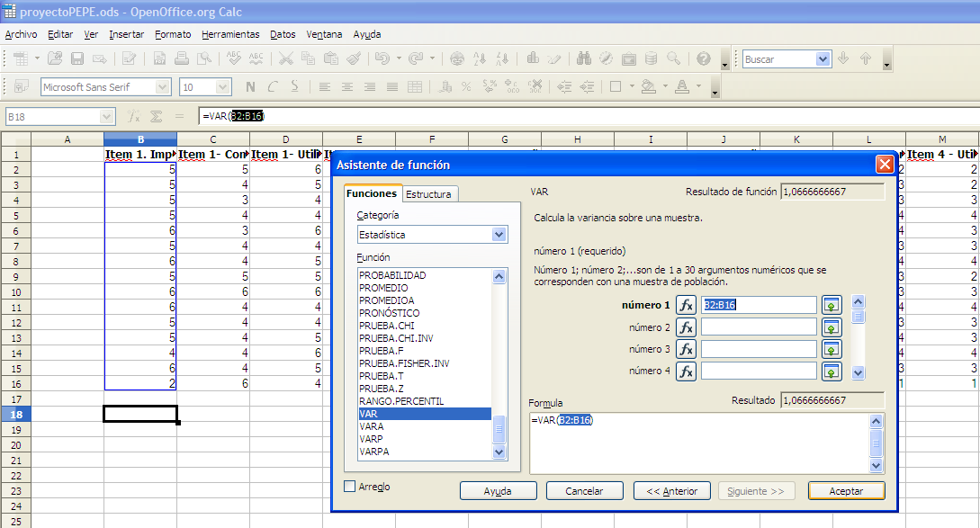Open the font size dropdown
980x528 pixels.
tap(223, 87)
